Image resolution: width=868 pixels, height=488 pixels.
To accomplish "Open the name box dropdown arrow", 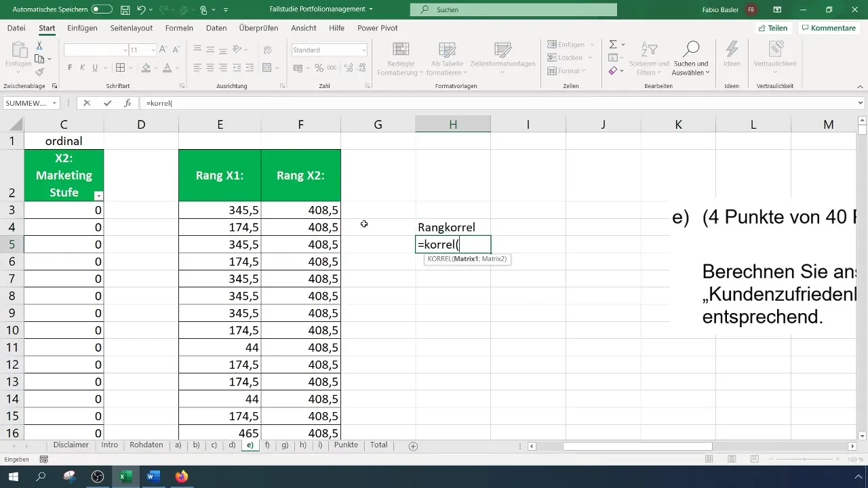I will (55, 103).
